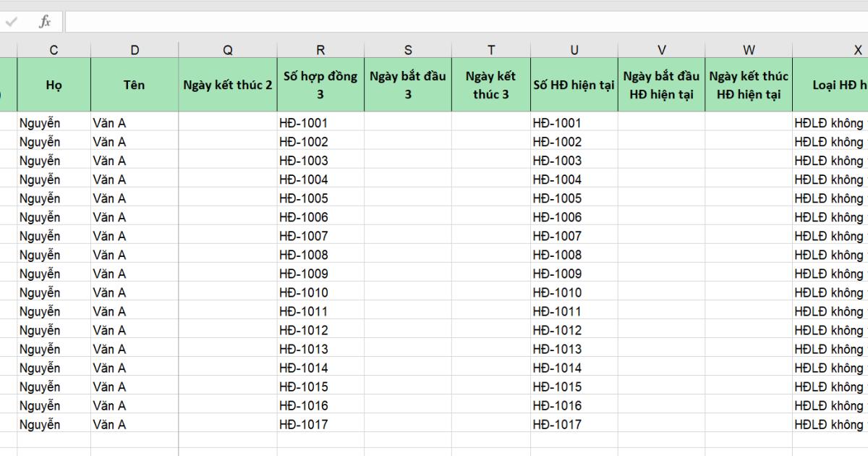Click the 'Số HĐ hiện tại' header cell
The width and height of the screenshot is (868, 456).
574,85
